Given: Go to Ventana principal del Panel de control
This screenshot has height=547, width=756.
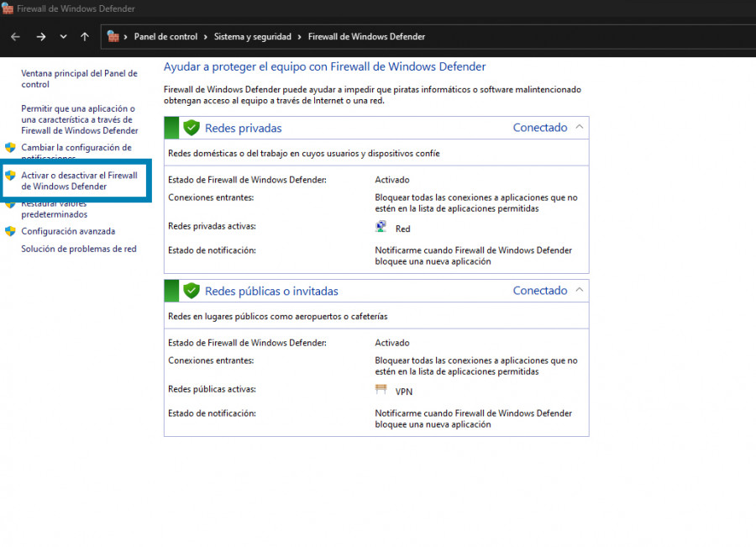Looking at the screenshot, I should click(x=79, y=79).
